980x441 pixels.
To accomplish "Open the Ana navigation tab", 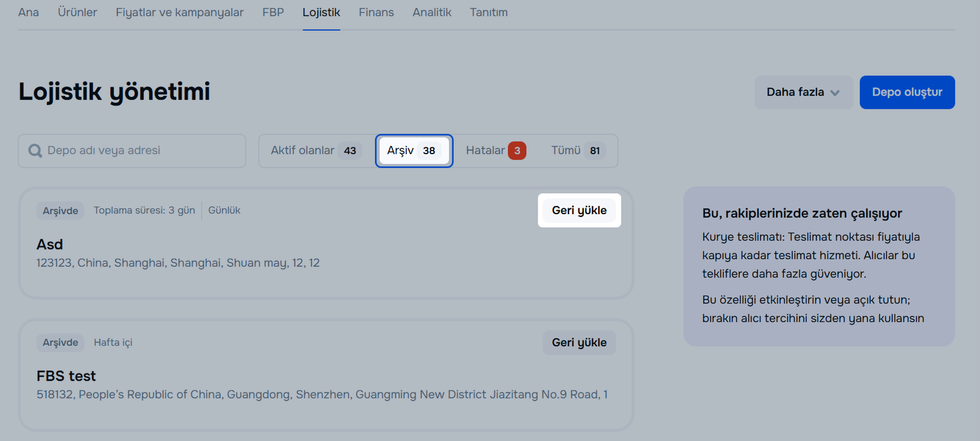I will click(28, 13).
